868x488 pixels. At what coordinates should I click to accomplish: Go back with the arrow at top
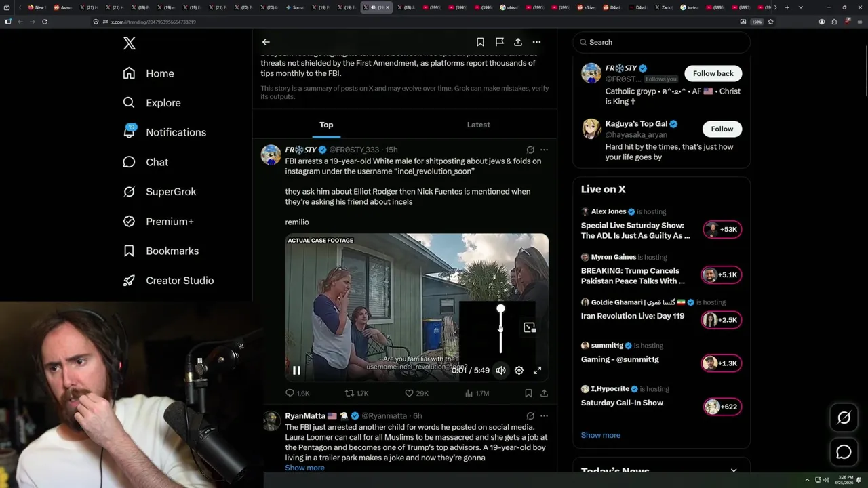(x=266, y=42)
